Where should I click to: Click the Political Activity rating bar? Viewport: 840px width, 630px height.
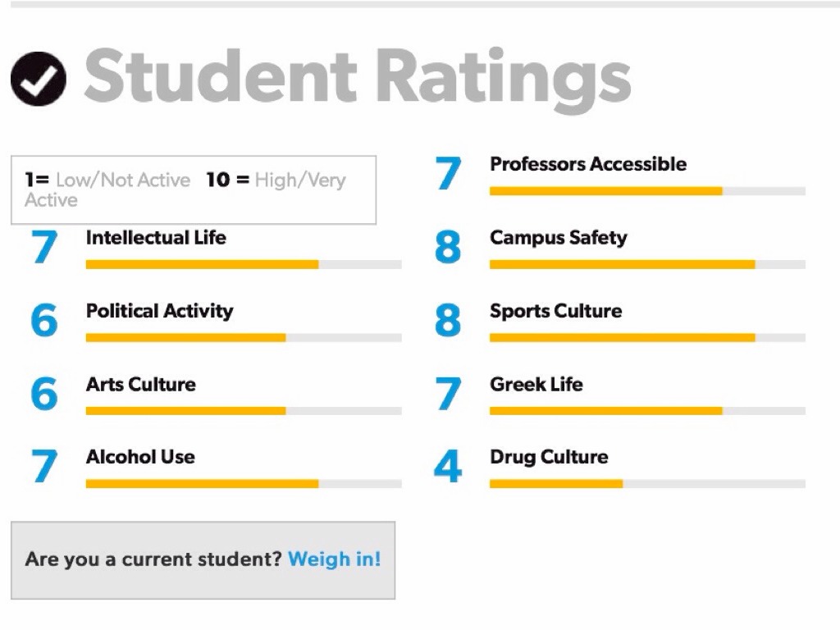pyautogui.click(x=244, y=338)
